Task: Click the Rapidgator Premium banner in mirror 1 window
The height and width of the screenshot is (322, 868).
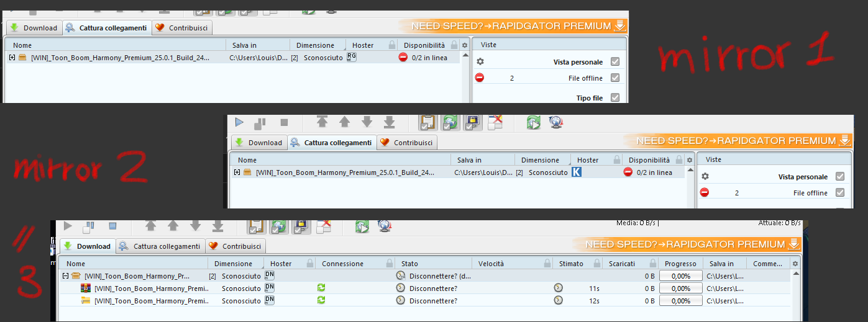Action: click(513, 26)
